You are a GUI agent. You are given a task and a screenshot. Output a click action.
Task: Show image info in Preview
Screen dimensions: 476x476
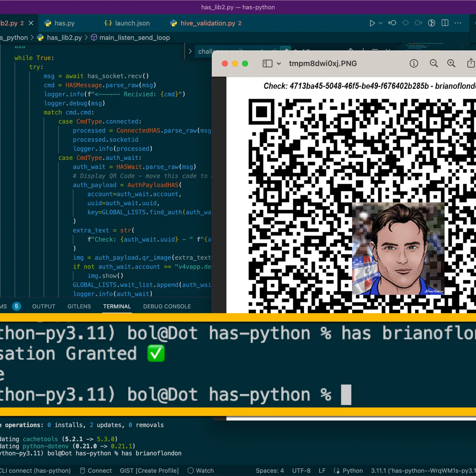point(414,63)
